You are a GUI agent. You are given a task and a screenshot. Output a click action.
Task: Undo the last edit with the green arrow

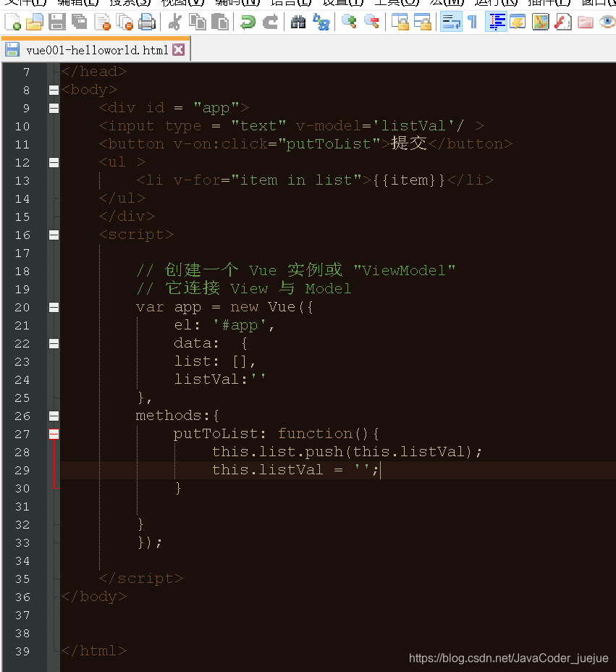(x=248, y=22)
